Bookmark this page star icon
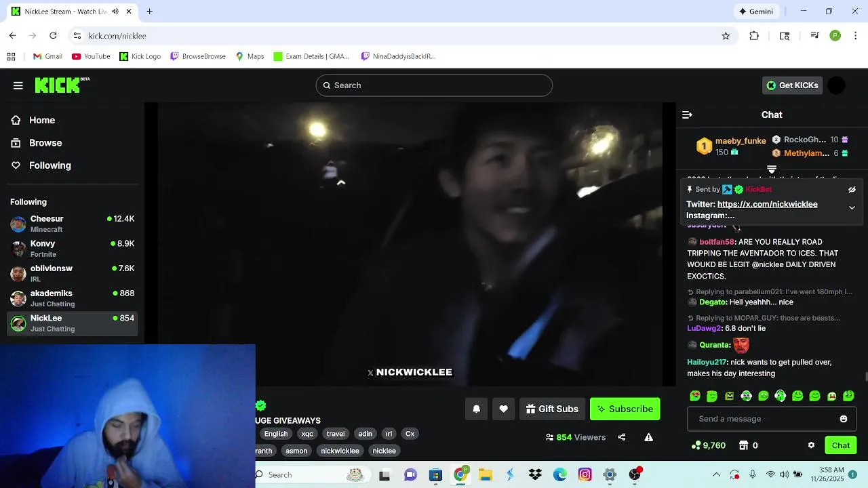868x488 pixels. coord(726,36)
